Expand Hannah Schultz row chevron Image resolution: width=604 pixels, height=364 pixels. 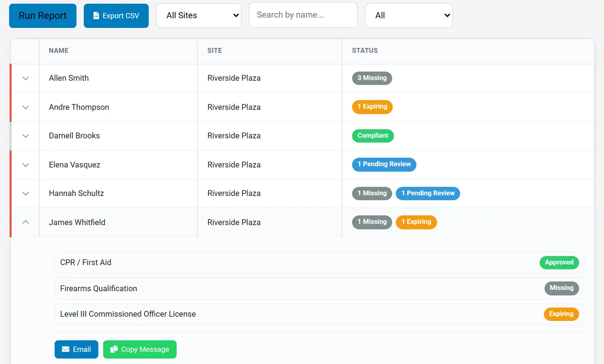tap(26, 194)
